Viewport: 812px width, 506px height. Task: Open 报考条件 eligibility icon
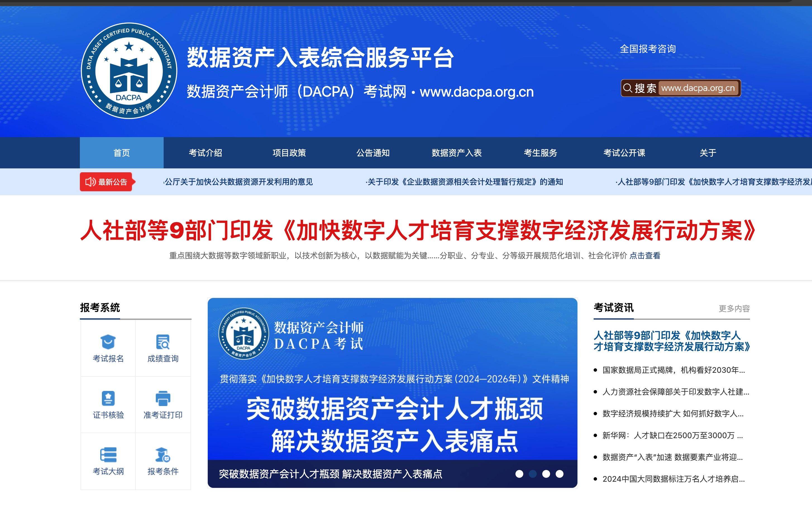pos(163,454)
